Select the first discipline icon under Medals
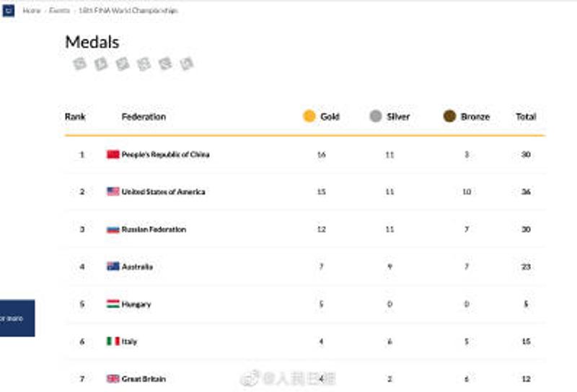 (79, 64)
